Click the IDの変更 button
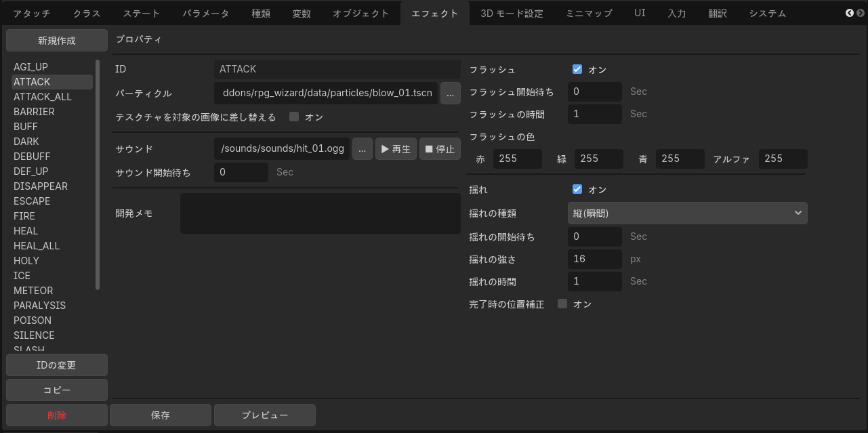The height and width of the screenshot is (433, 868). coord(57,365)
